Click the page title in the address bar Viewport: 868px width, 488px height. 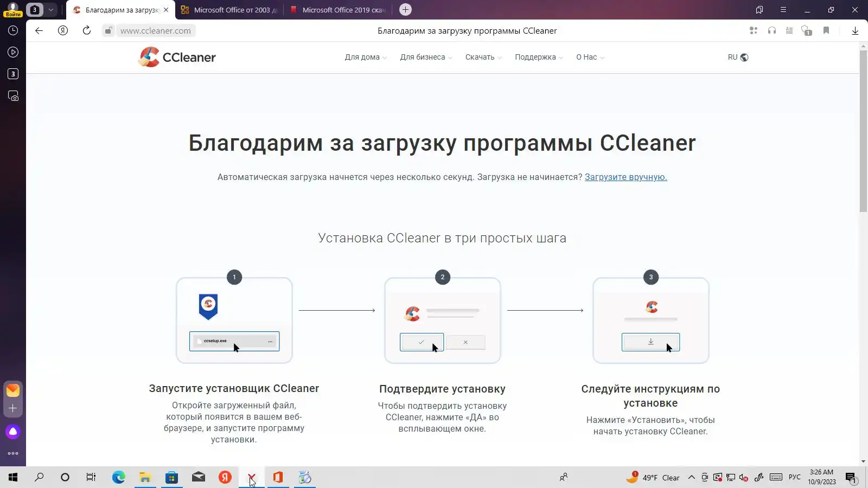pyautogui.click(x=467, y=31)
